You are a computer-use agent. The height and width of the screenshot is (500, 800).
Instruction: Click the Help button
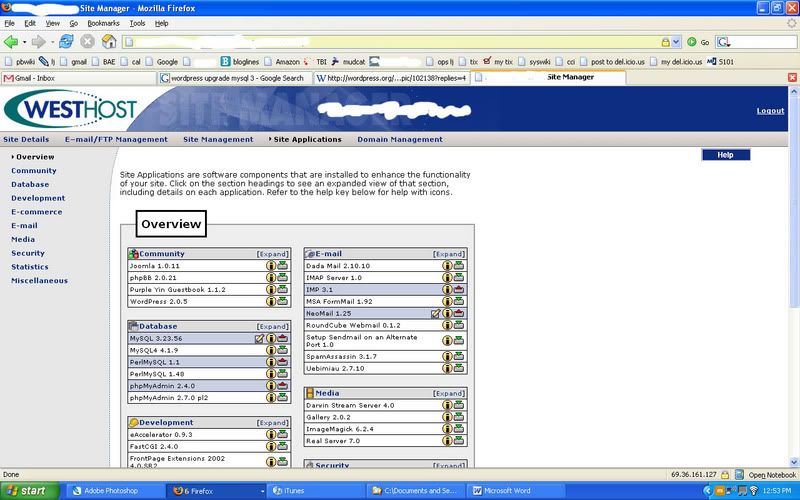(725, 155)
